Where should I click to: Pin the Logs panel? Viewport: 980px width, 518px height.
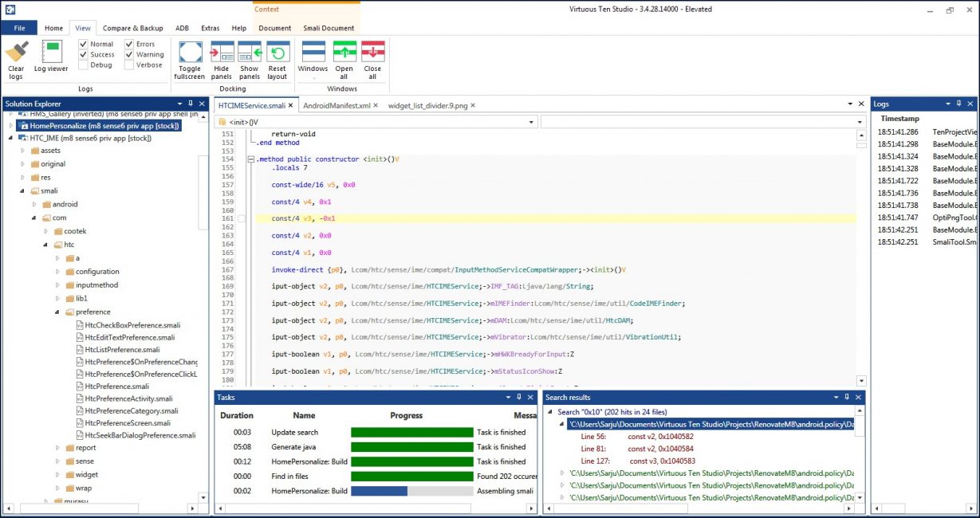959,104
